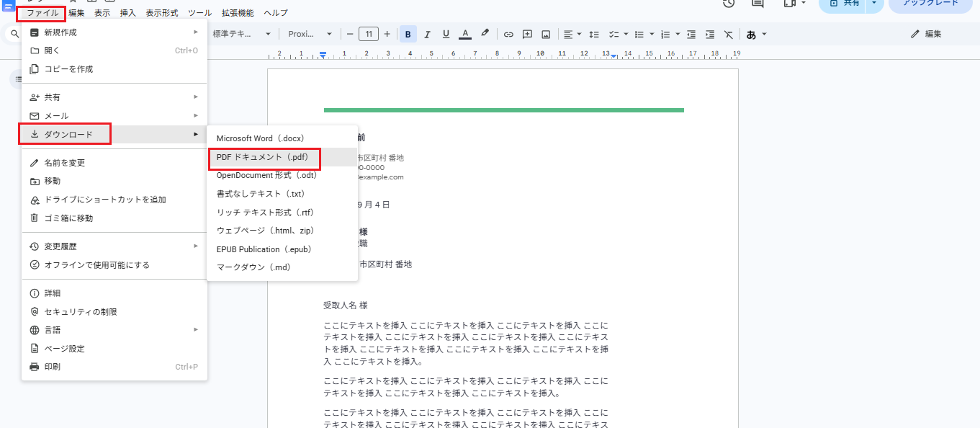Decrease font size with minus button
This screenshot has width=980, height=428.
(x=350, y=34)
